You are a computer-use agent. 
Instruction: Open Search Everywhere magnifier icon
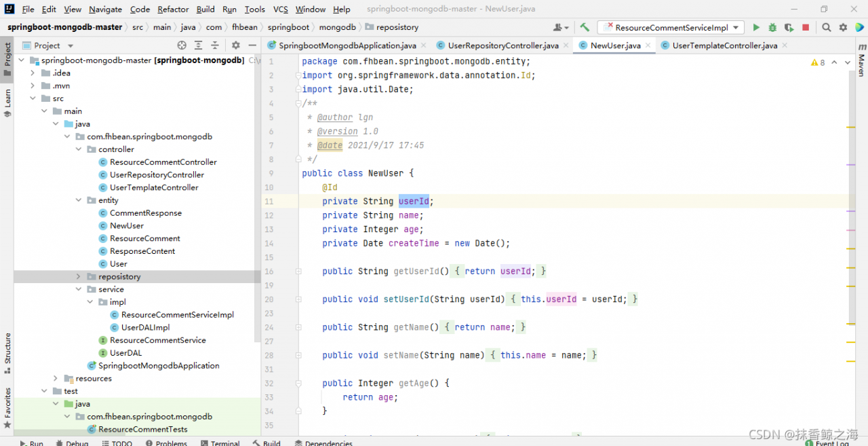(x=827, y=28)
